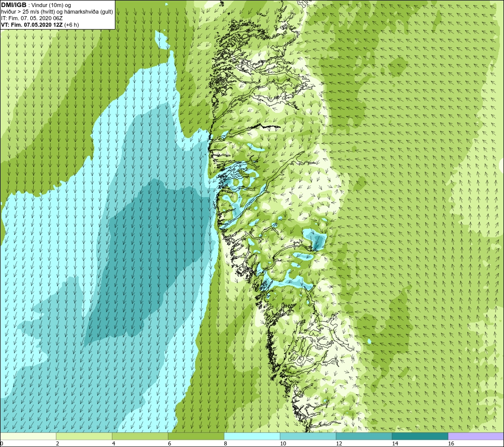Click the legend scale value "12"

(x=339, y=444)
